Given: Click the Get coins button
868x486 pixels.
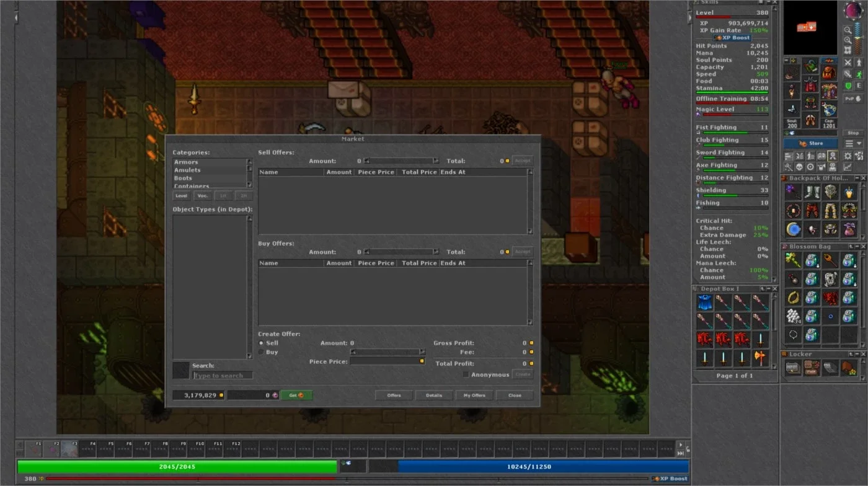Looking at the screenshot, I should point(296,395).
